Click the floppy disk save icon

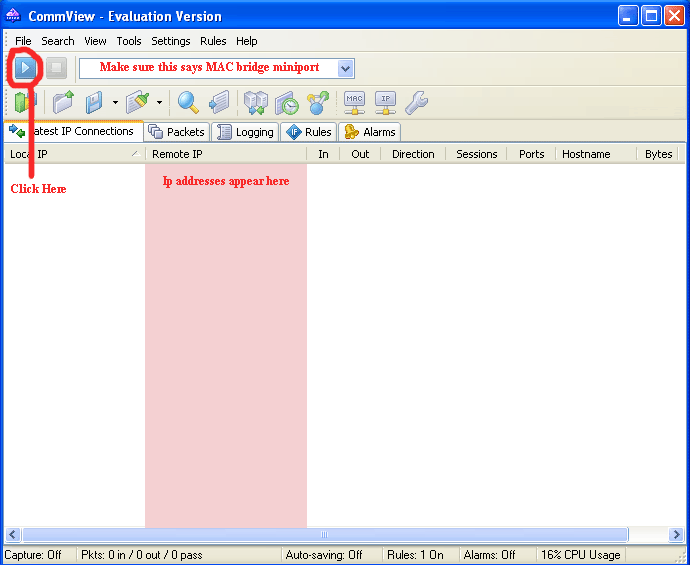[x=93, y=103]
